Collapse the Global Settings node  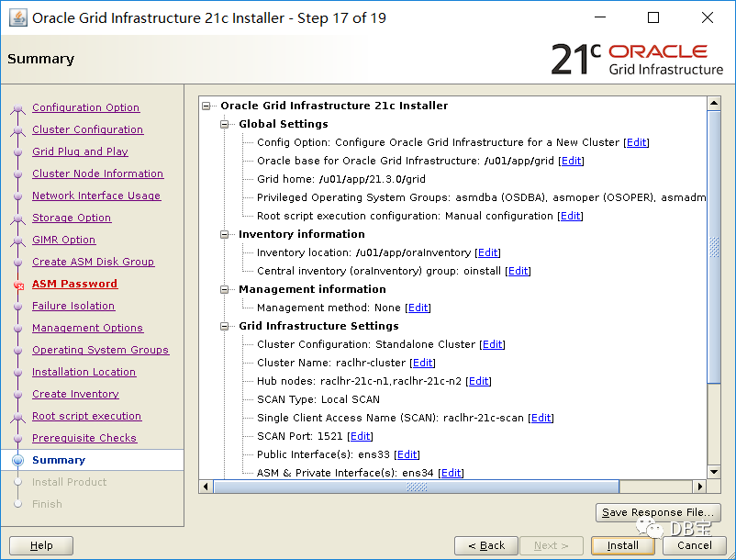tap(224, 124)
